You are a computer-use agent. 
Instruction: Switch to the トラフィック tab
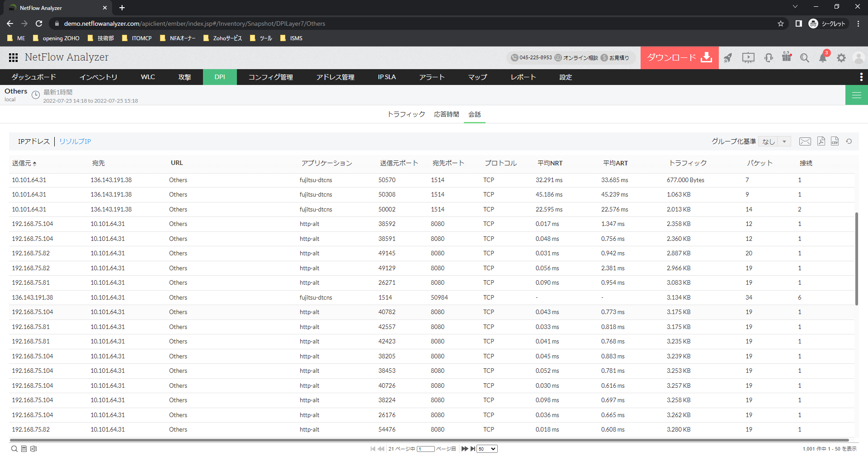406,114
